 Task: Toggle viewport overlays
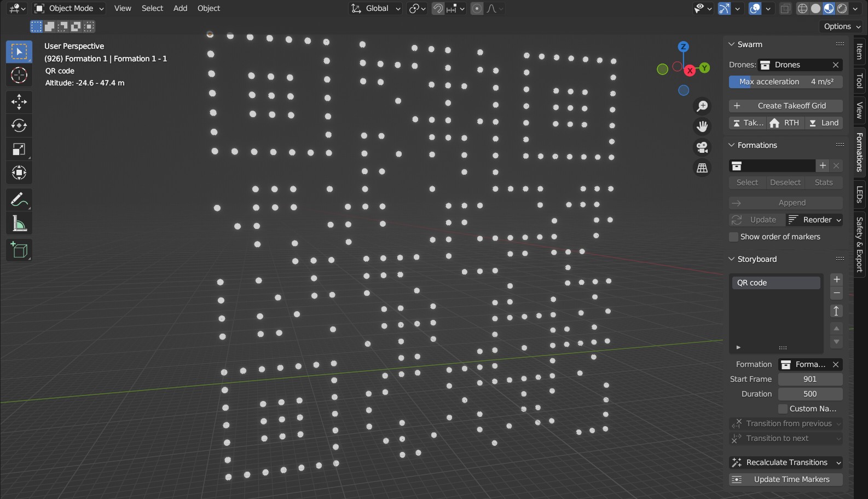coord(755,8)
